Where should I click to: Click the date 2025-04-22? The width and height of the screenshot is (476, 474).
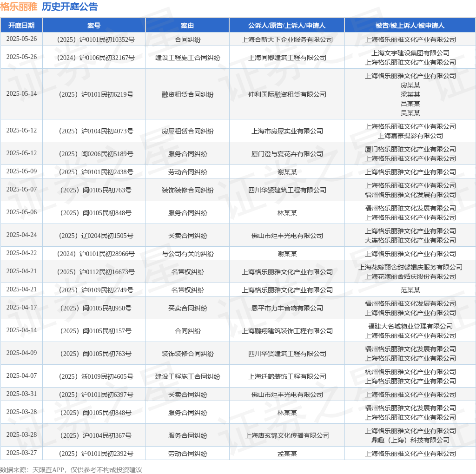pos(21,253)
